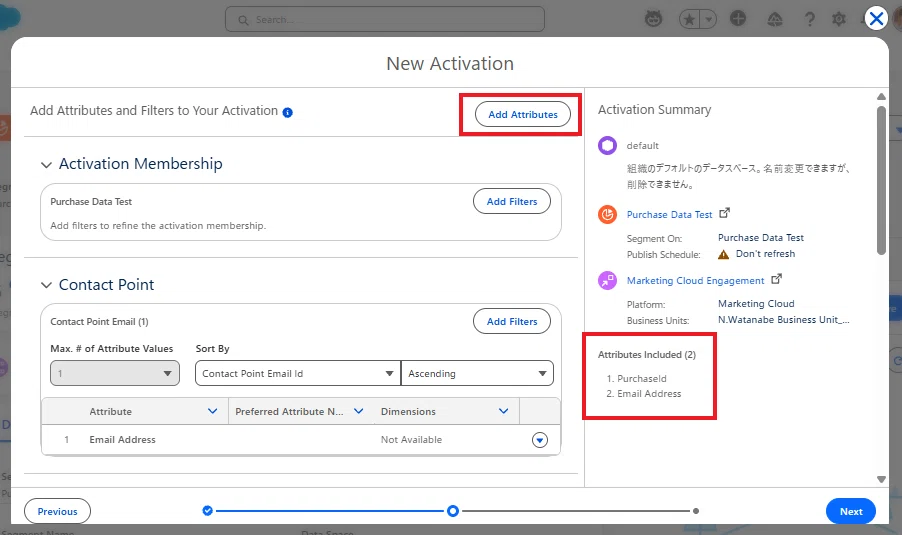
Task: Collapse the Contact Point section
Action: pos(46,285)
